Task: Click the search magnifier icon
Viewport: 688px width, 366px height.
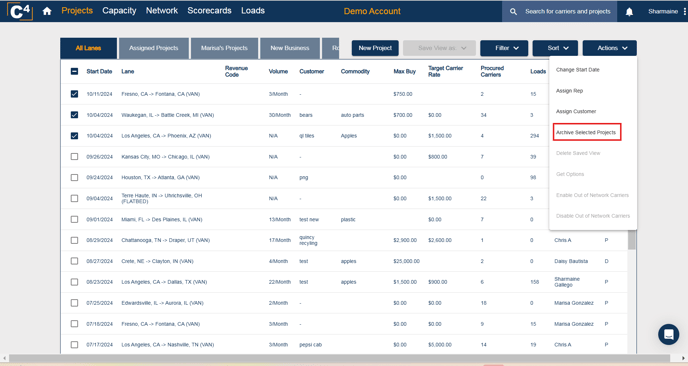Action: pos(513,12)
